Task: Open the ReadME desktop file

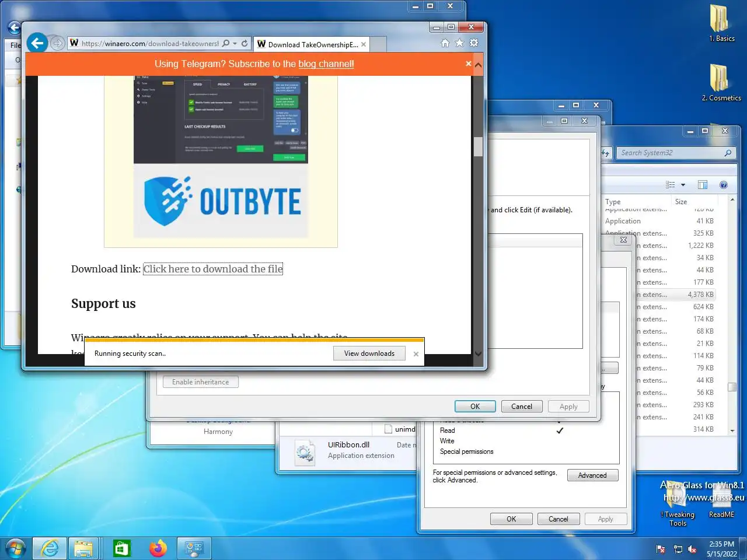Action: (721, 501)
